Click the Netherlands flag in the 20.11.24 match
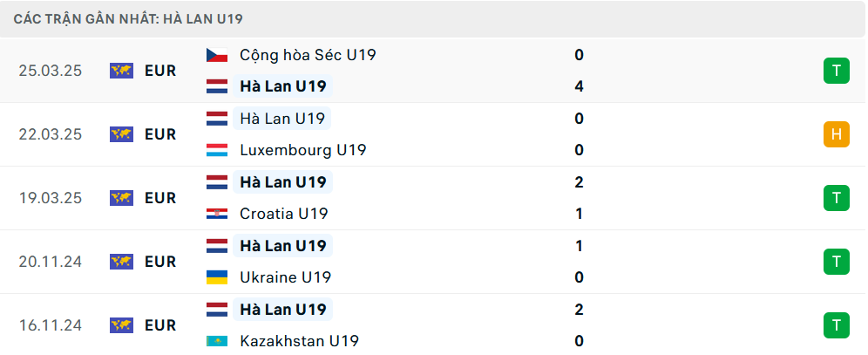This screenshot has height=355, width=868. coord(217,246)
